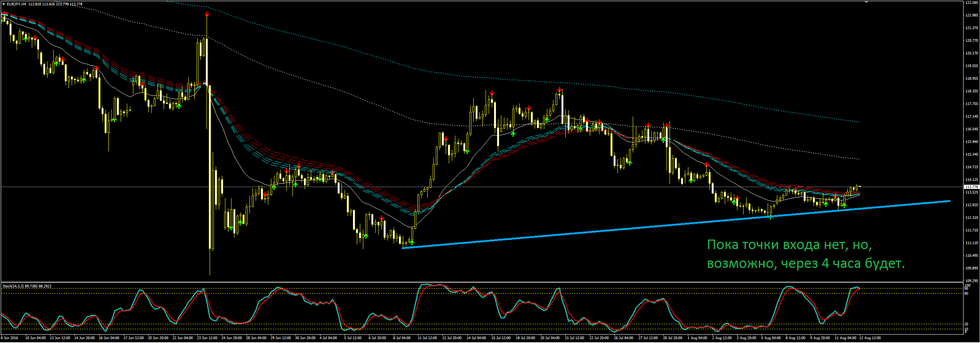The height and width of the screenshot is (343, 980).
Task: Click the 115.340 price scale label
Action: pyautogui.click(x=972, y=154)
